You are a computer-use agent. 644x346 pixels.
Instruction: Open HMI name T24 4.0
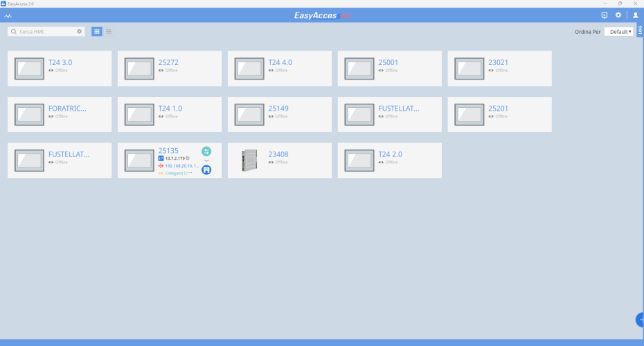(280, 62)
